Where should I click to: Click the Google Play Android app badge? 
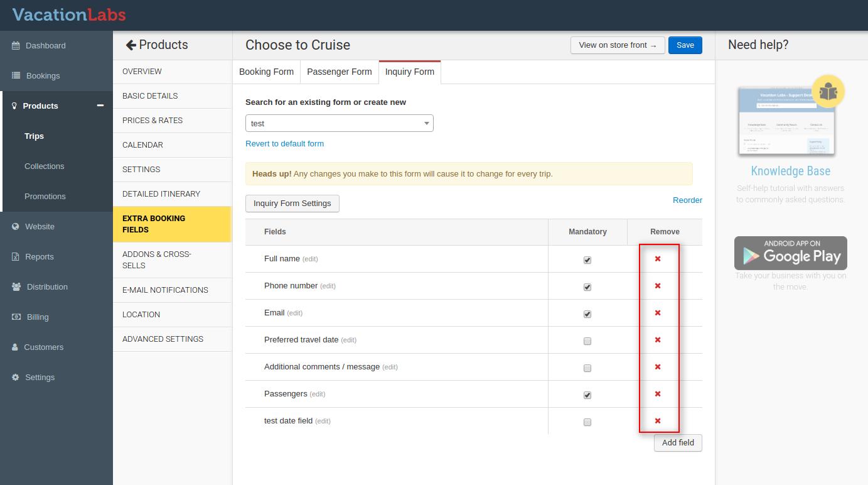point(791,253)
